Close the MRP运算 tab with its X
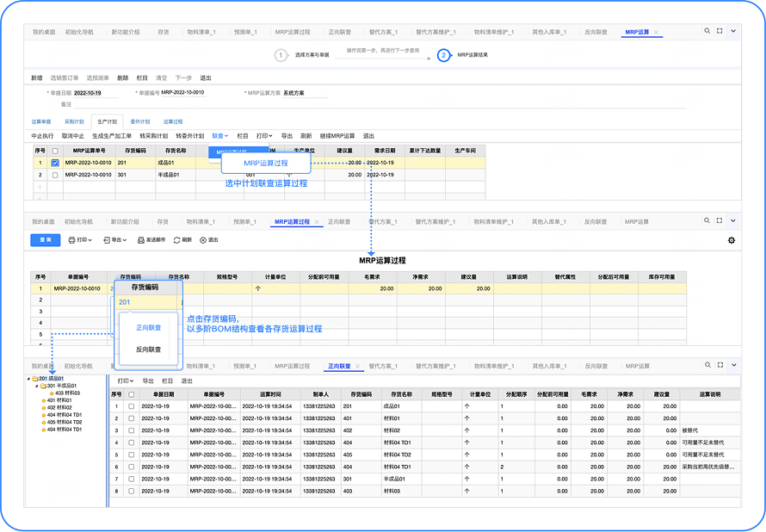 [x=657, y=32]
